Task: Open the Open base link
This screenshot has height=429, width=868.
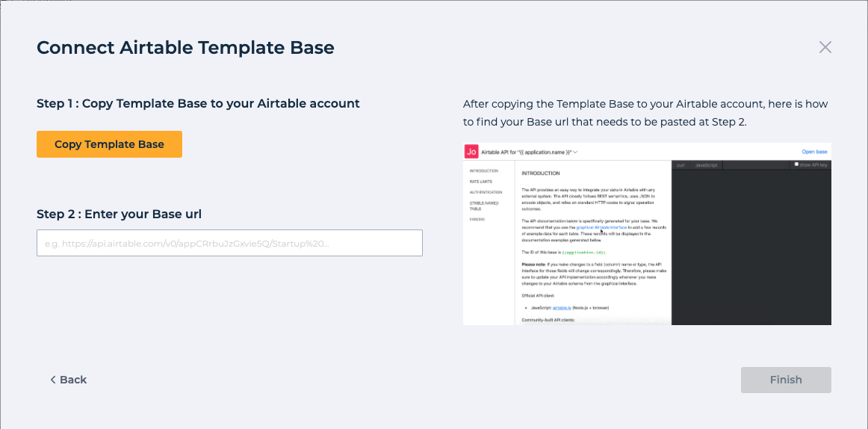Action: click(x=814, y=152)
